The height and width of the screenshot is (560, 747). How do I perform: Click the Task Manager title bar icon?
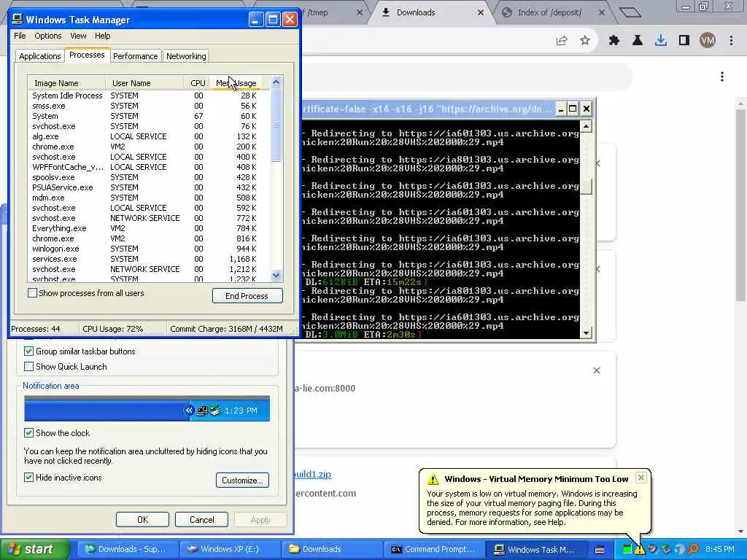(x=18, y=19)
